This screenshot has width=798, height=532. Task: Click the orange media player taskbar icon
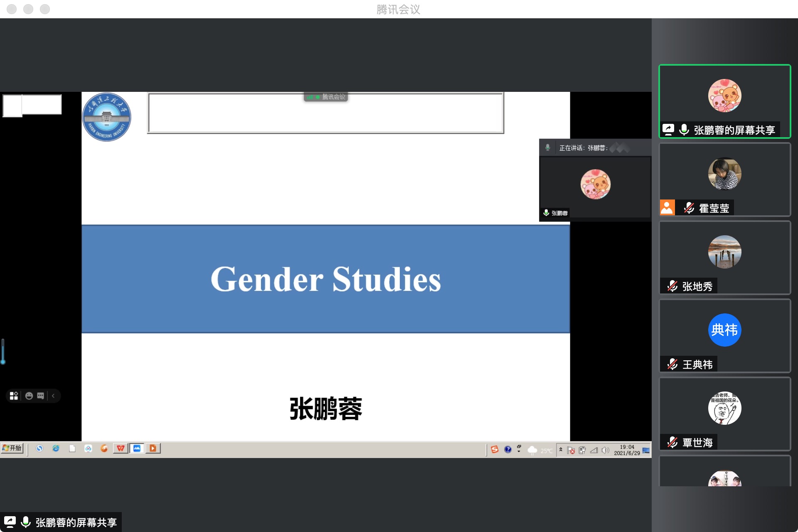tap(153, 448)
